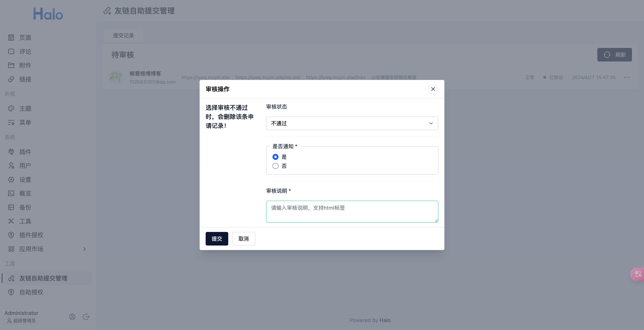
Task: Open the 自助授权 shield icon
Action: pyautogui.click(x=11, y=292)
